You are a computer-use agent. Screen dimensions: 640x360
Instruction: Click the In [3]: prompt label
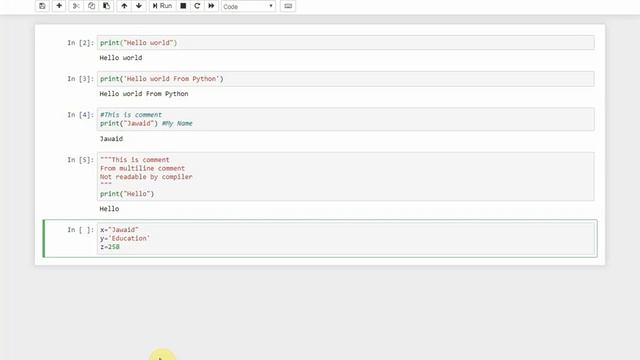(x=80, y=79)
